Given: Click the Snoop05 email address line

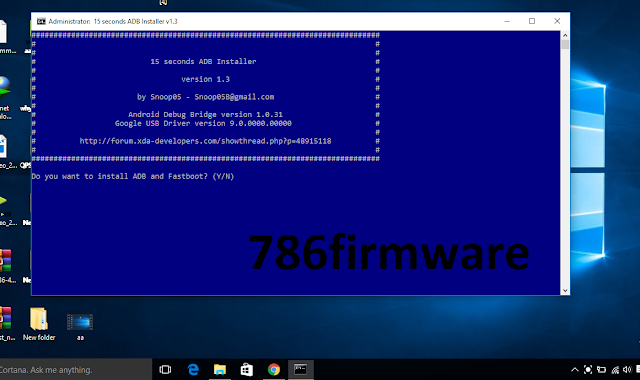Looking at the screenshot, I should [x=205, y=97].
